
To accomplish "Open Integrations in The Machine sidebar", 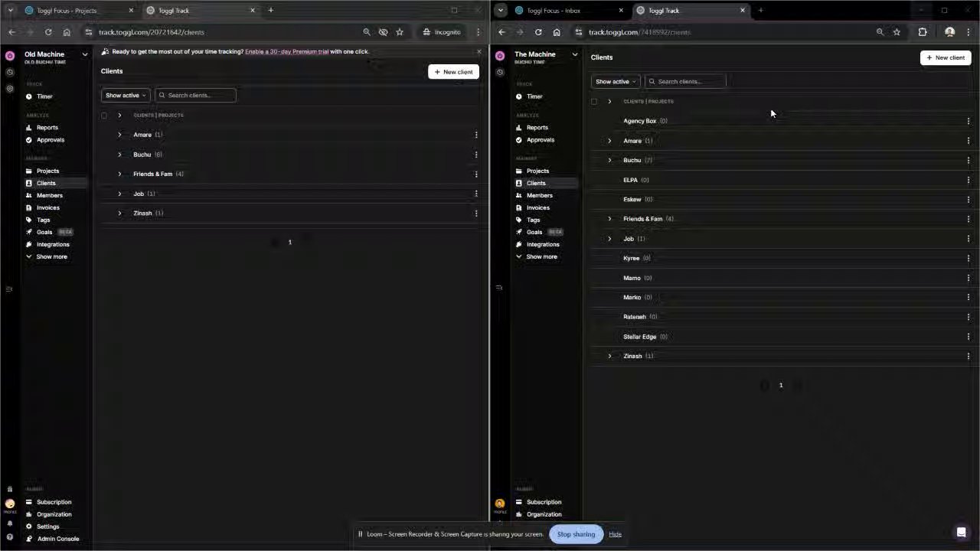I will (543, 244).
